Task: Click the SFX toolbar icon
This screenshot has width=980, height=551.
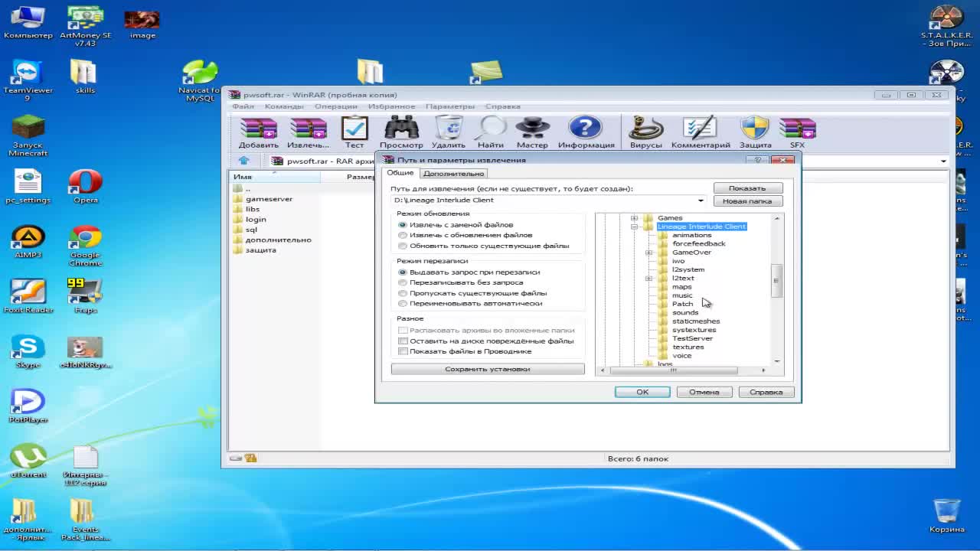Action: click(x=797, y=132)
